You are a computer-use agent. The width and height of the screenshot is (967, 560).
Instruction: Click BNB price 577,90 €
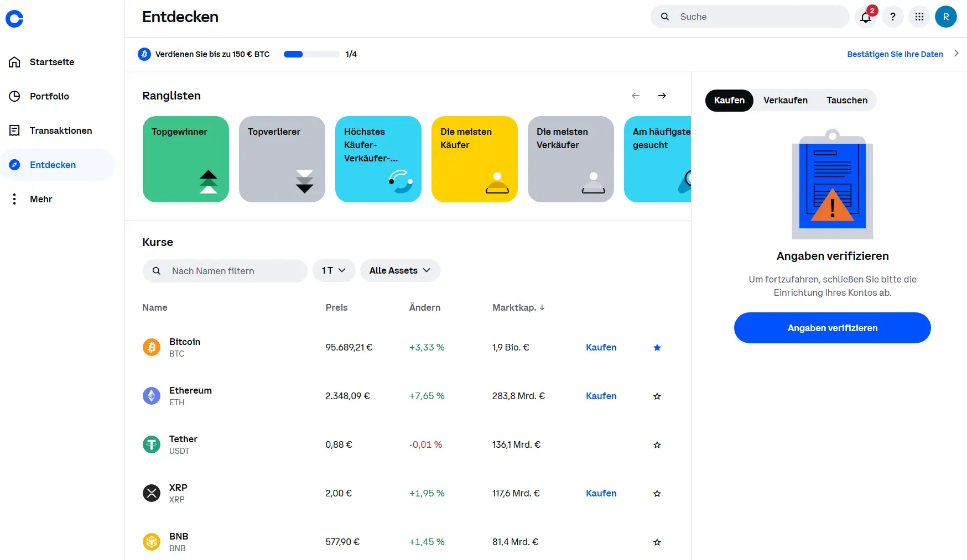click(x=342, y=542)
